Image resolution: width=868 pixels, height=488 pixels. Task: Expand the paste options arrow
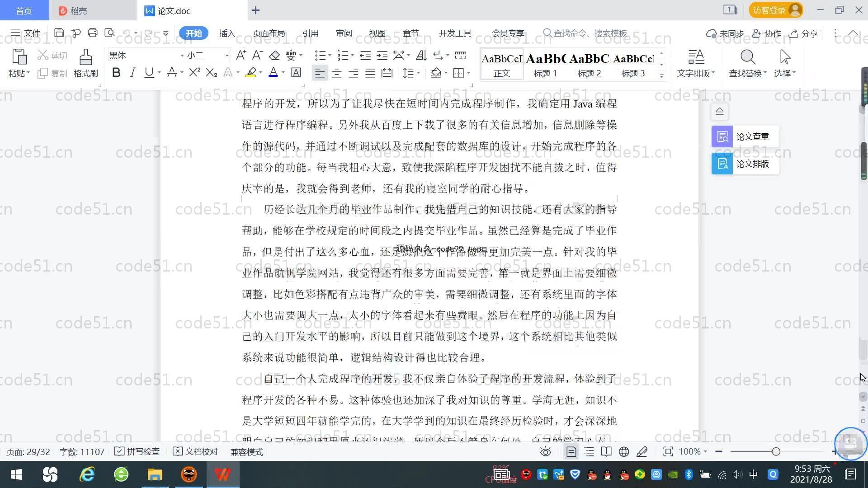pos(28,73)
